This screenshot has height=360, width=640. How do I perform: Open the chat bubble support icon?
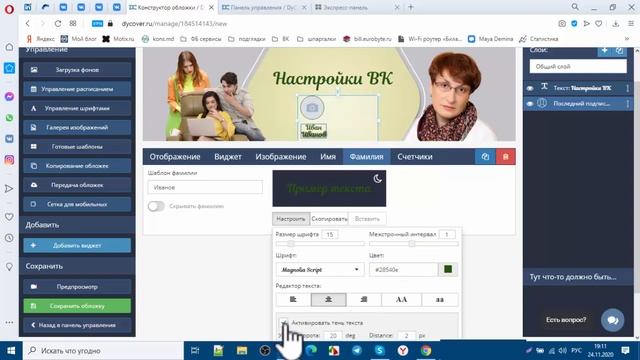[x=612, y=320]
